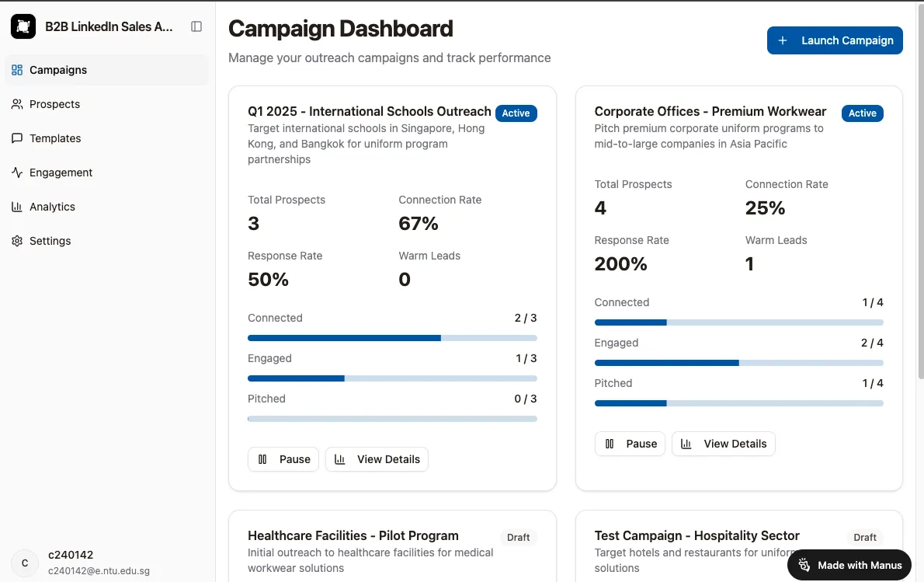The height and width of the screenshot is (582, 924).
Task: Click the 'Q1 2025 - International Schools Outreach' title
Action: [370, 111]
